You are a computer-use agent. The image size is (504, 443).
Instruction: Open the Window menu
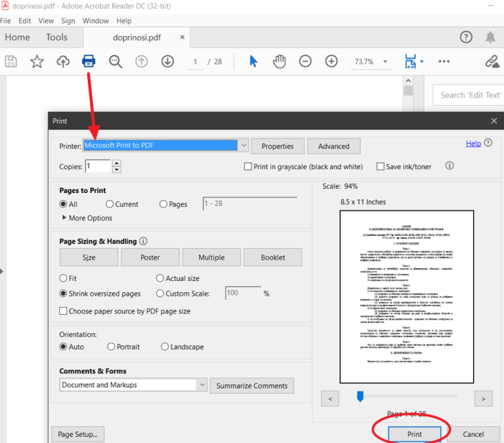pos(95,21)
